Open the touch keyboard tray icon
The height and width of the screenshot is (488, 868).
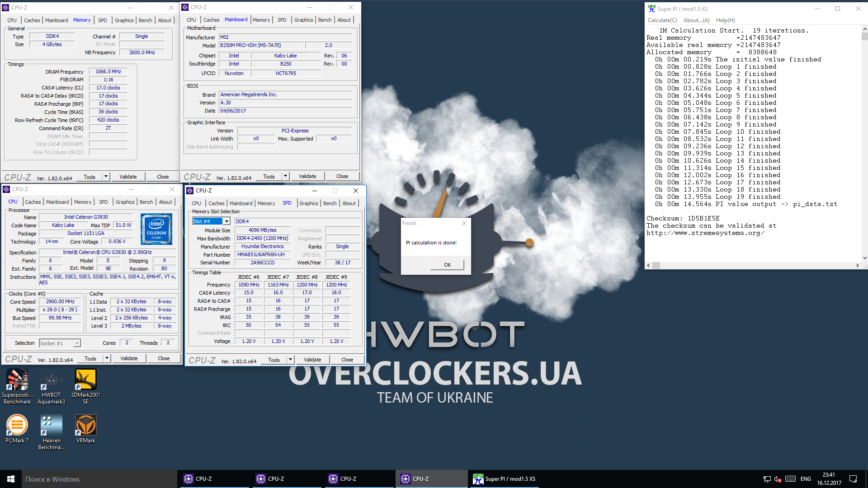click(x=791, y=479)
